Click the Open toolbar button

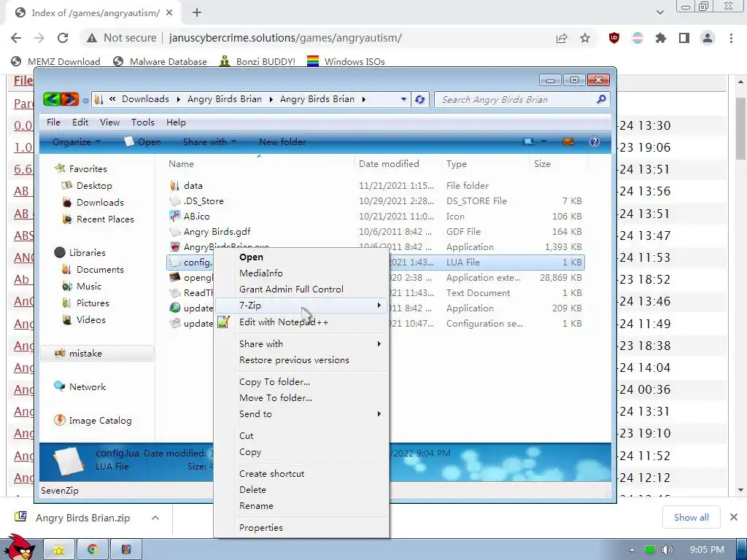(x=142, y=141)
